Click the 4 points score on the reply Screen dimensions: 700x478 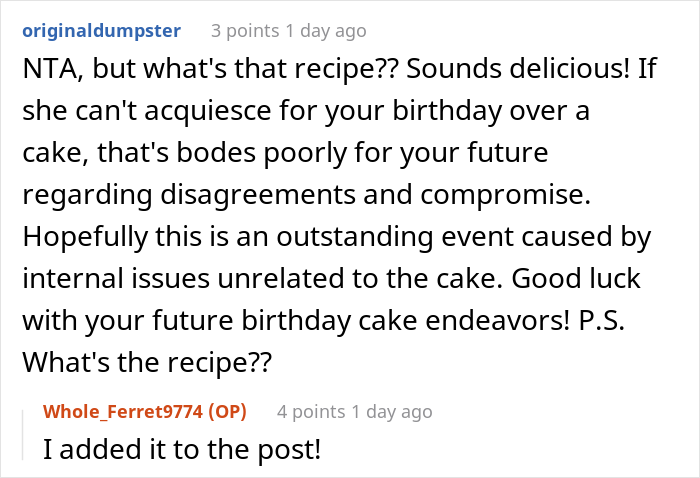tap(311, 411)
